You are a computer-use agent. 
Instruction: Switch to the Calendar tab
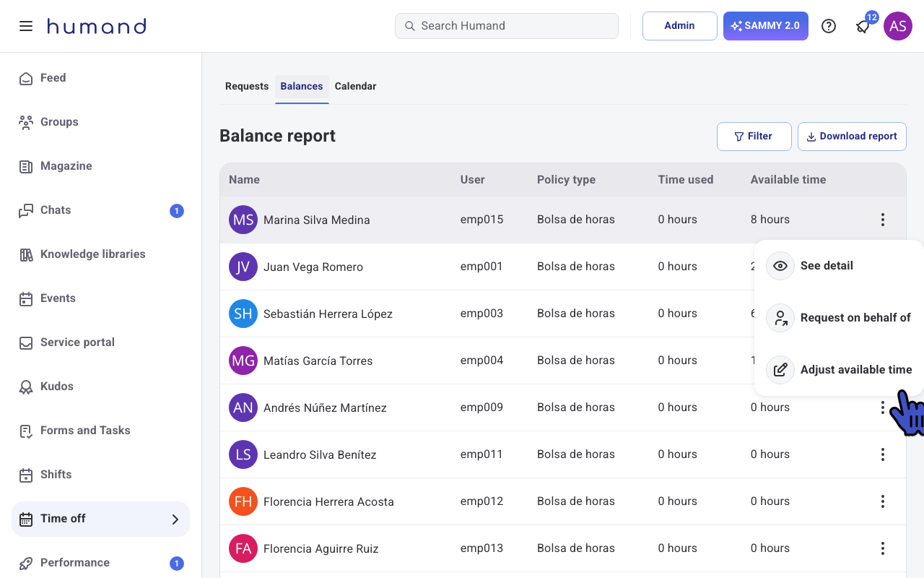[355, 87]
